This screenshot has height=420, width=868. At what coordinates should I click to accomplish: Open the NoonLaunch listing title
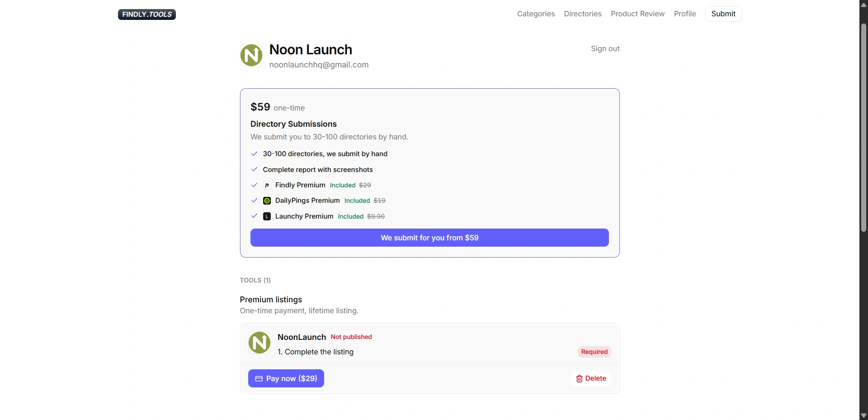click(302, 337)
